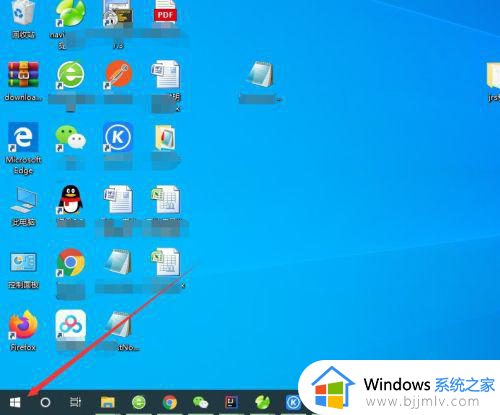This screenshot has height=415, width=500.
Task: Click the 'Microsoft Edge' label text
Action: tap(23, 165)
